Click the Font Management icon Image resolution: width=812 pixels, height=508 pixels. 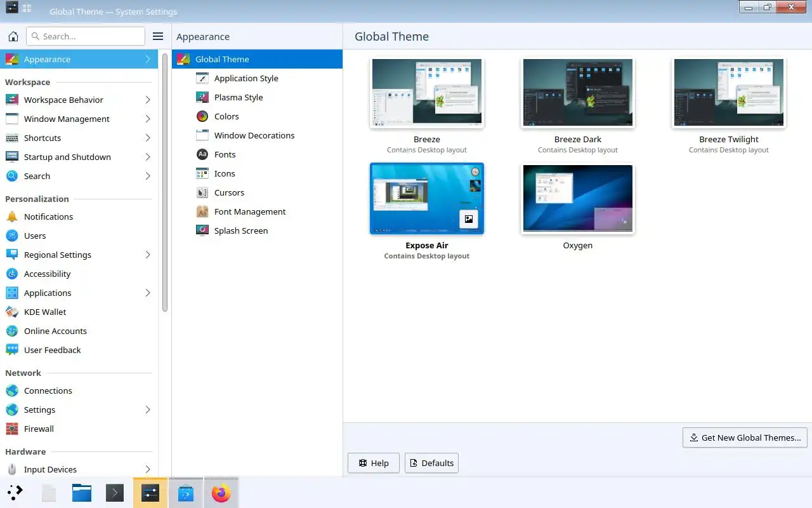click(x=202, y=211)
